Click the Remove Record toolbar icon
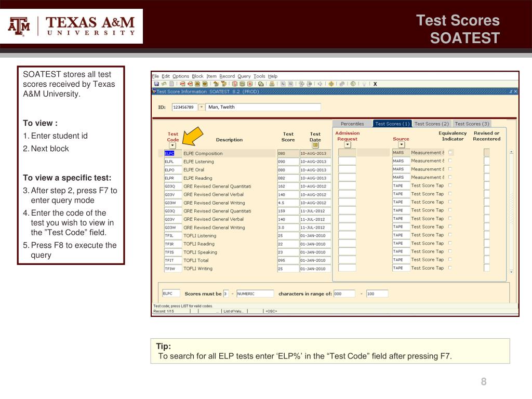 tap(190, 84)
